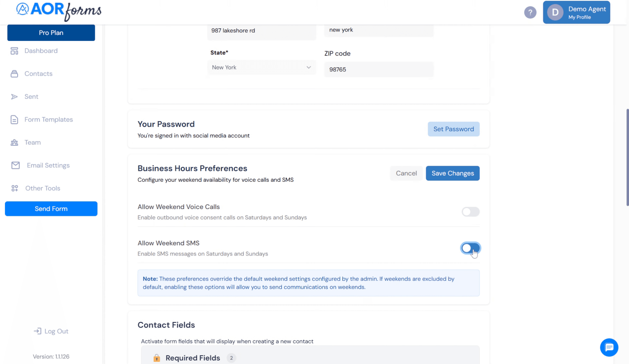Image resolution: width=629 pixels, height=364 pixels.
Task: Click the Dashboard sidebar icon
Action: [14, 51]
